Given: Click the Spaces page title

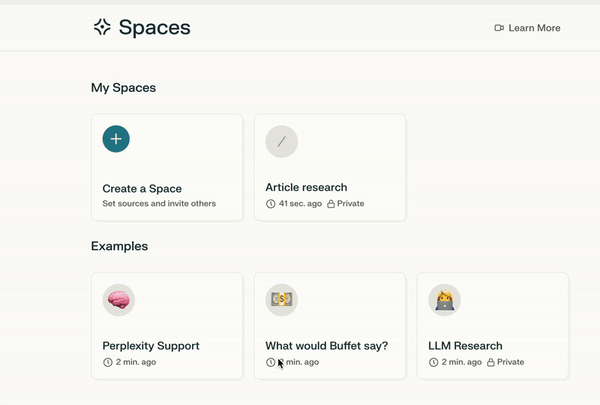Looking at the screenshot, I should tap(155, 28).
